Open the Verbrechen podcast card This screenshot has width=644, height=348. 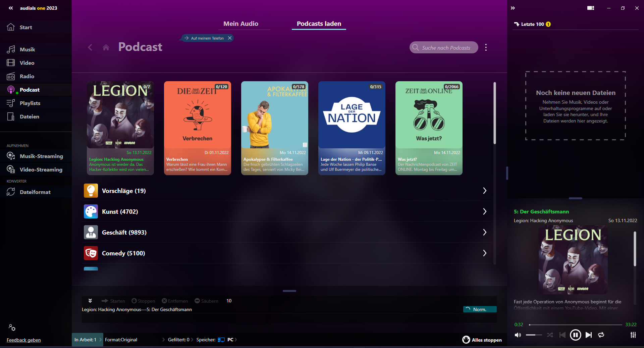tap(198, 128)
